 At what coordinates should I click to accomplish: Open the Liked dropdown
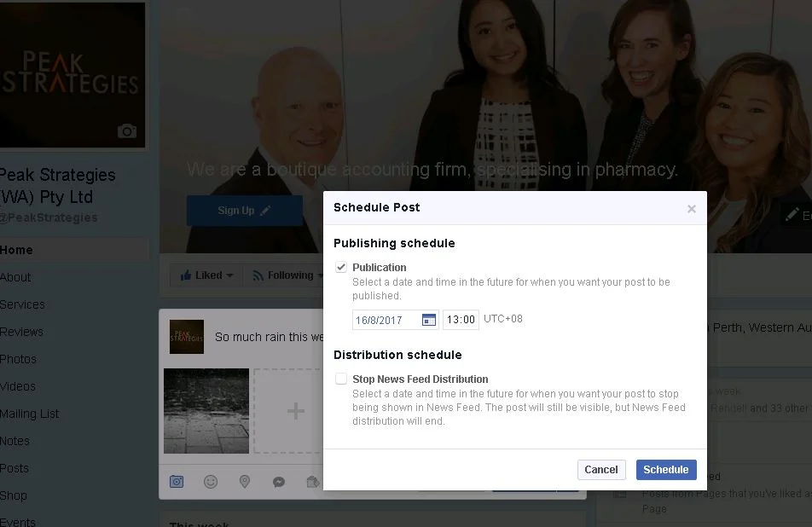pos(206,275)
